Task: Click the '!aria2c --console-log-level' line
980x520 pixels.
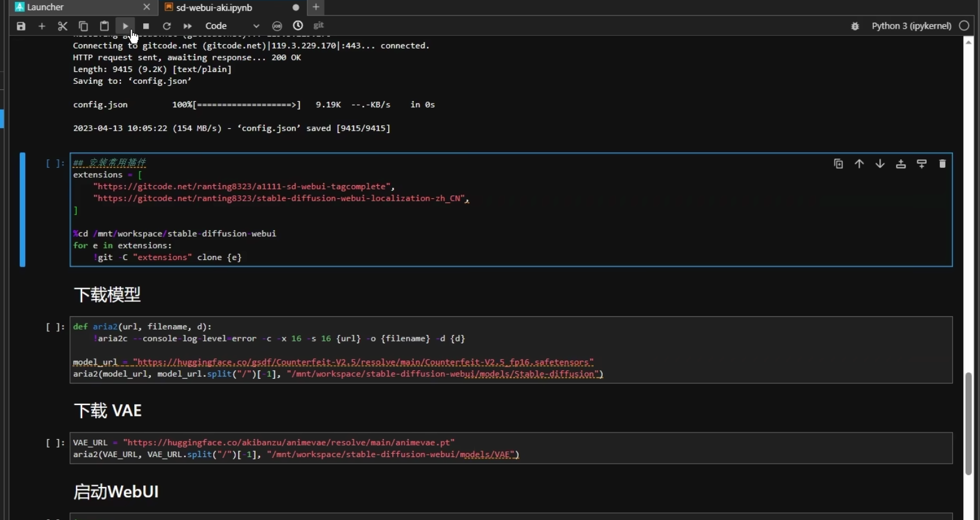Action: (x=279, y=338)
